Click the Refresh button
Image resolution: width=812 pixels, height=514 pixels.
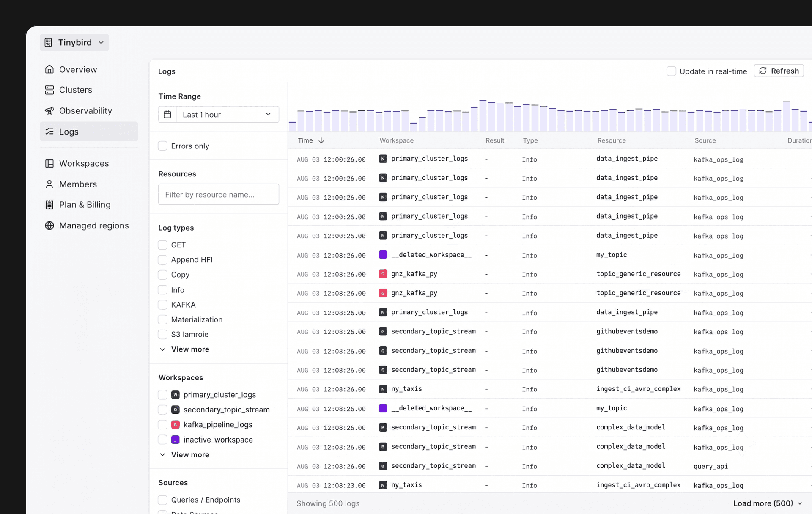tap(779, 71)
